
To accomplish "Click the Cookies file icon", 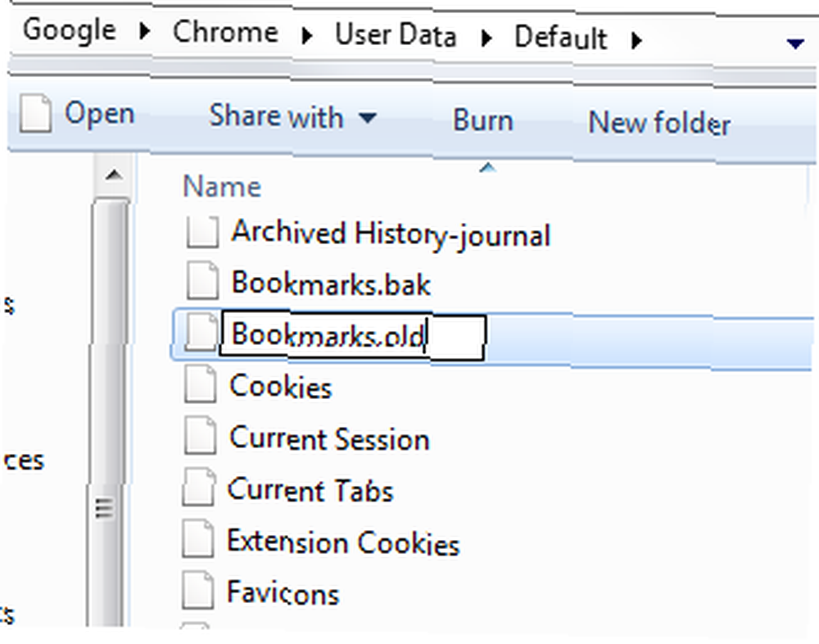I will point(201,386).
